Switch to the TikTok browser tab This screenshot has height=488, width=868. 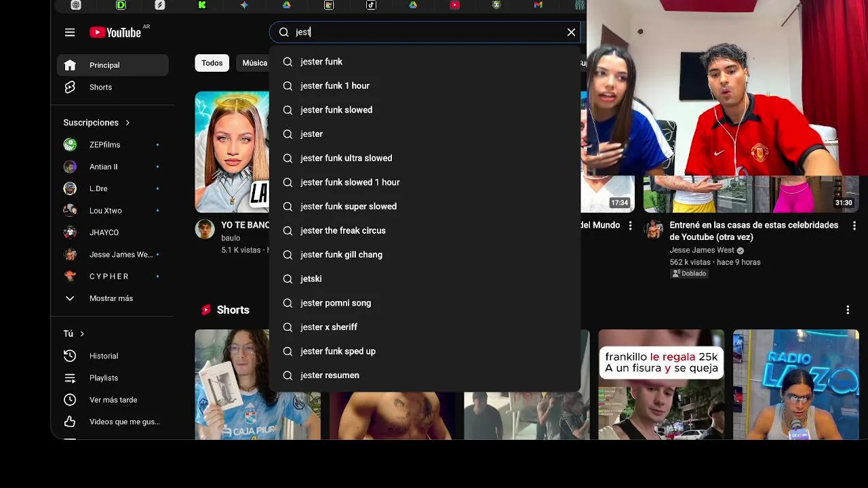point(371,5)
